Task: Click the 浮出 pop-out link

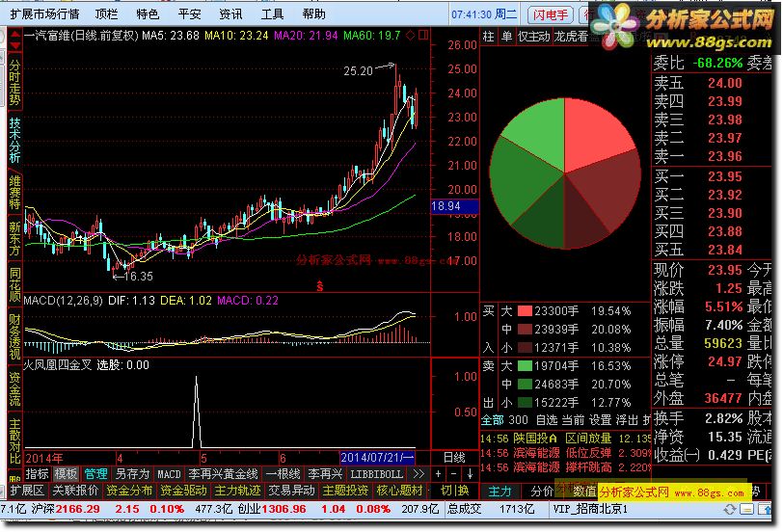Action: tap(627, 420)
